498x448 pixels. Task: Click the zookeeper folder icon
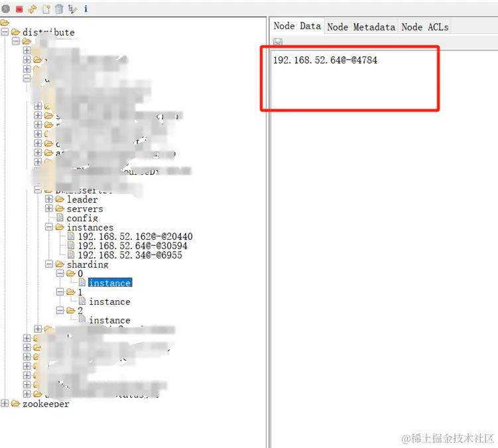click(16, 404)
